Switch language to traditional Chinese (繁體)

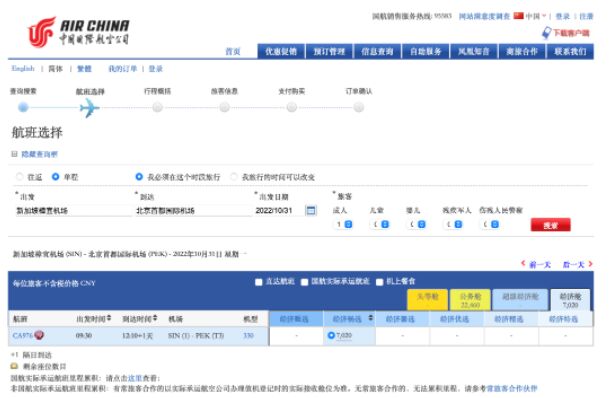point(84,69)
